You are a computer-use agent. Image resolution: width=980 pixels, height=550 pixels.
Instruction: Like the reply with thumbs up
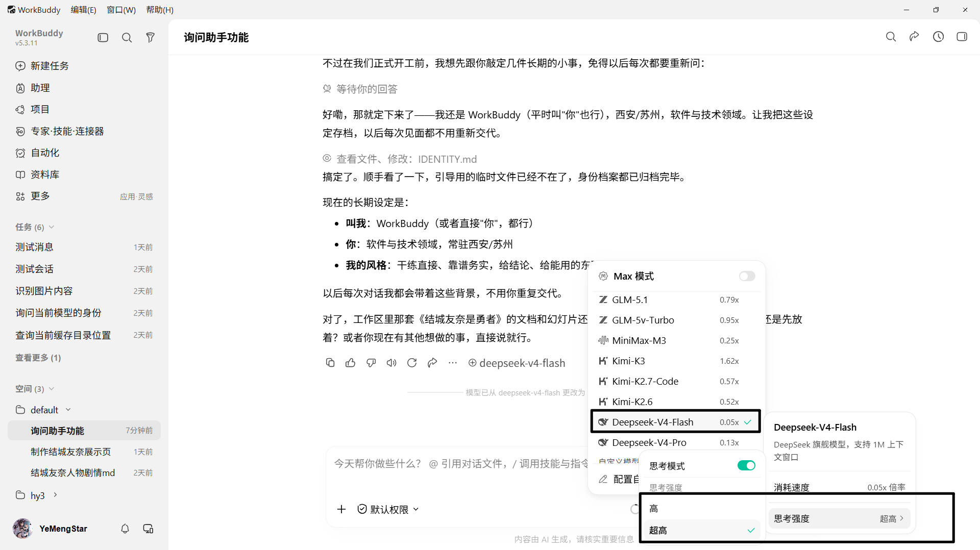[x=351, y=363]
